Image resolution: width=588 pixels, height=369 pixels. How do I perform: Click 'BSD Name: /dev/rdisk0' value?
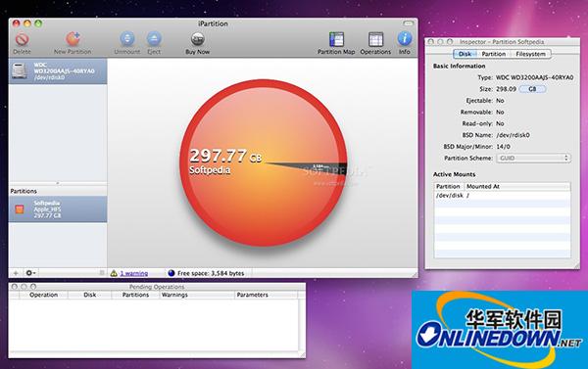pos(513,135)
